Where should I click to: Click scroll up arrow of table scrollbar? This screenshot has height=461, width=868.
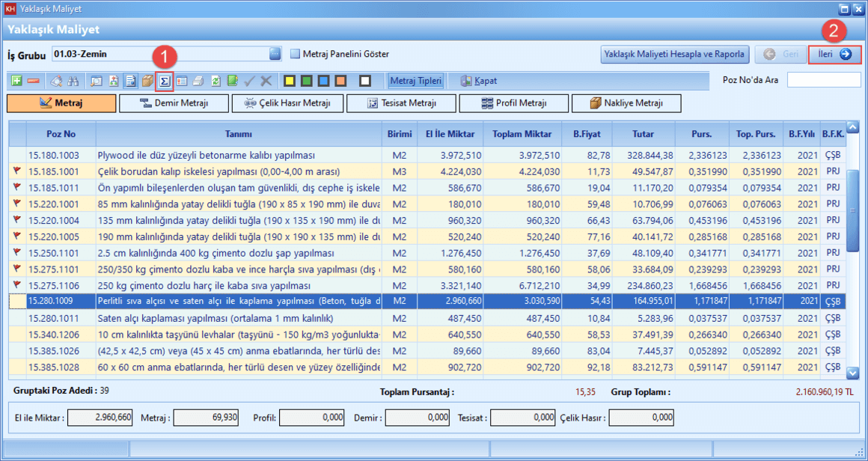click(852, 127)
